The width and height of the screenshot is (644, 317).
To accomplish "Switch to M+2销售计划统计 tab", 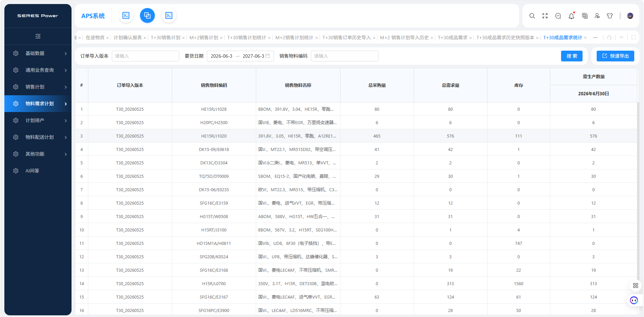I will coord(294,38).
